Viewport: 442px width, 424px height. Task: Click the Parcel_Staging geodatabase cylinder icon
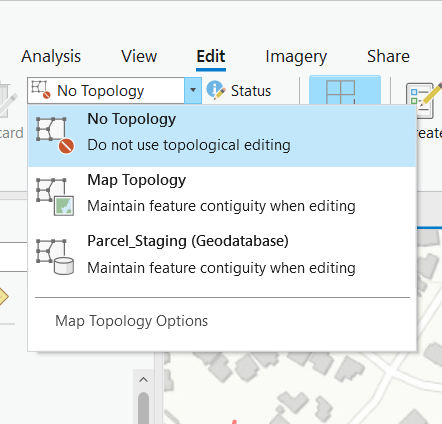[x=55, y=257]
